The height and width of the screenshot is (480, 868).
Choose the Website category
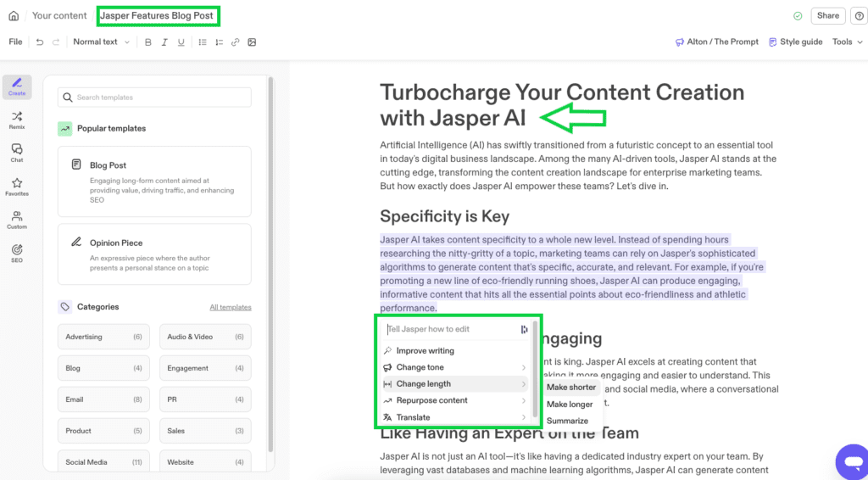click(x=205, y=462)
